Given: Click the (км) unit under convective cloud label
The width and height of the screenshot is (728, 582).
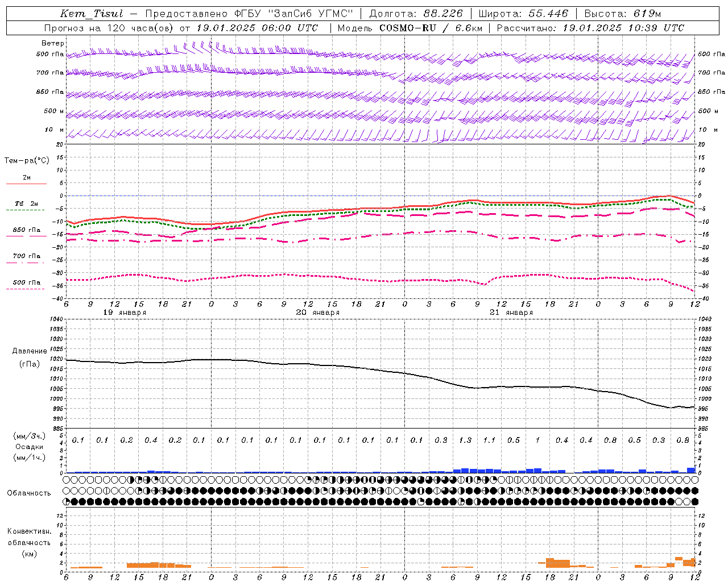Looking at the screenshot, I should (x=29, y=554).
